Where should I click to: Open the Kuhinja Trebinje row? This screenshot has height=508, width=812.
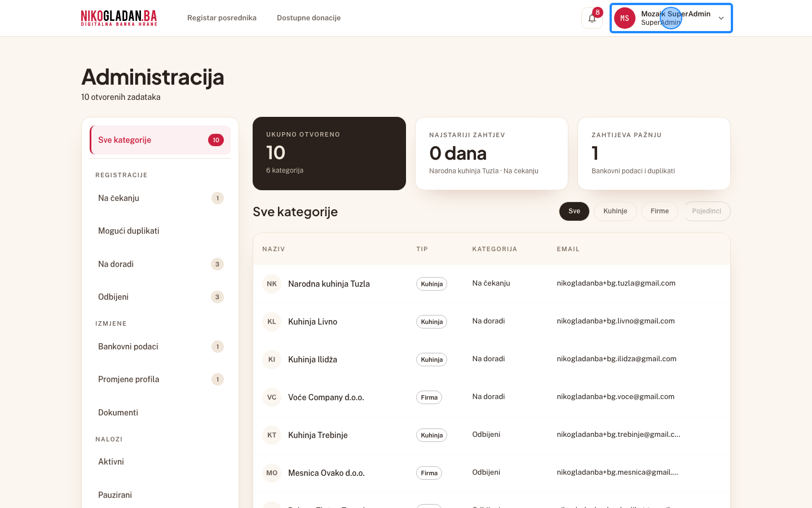pyautogui.click(x=492, y=435)
